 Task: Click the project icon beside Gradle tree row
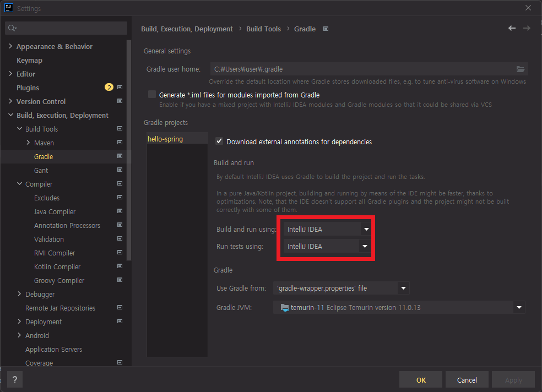pyautogui.click(x=120, y=156)
